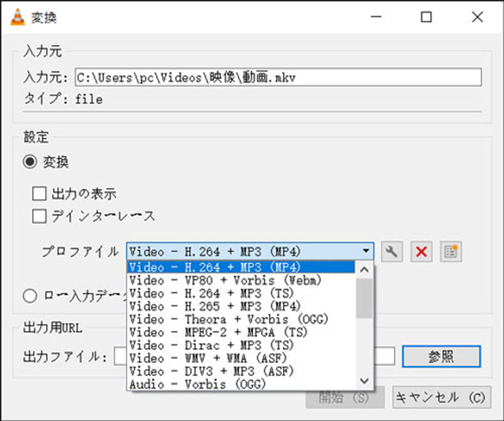Click the scroll-down arrow of profile list
The image size is (504, 421).
364,381
